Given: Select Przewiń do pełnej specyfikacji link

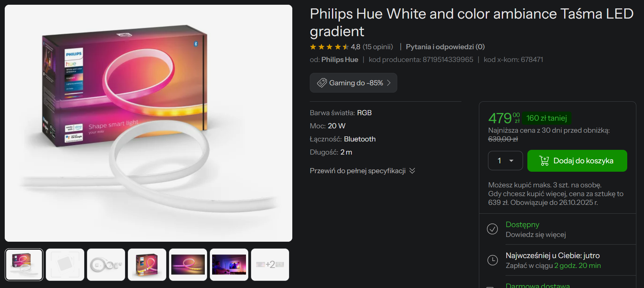Looking at the screenshot, I should pos(358,171).
